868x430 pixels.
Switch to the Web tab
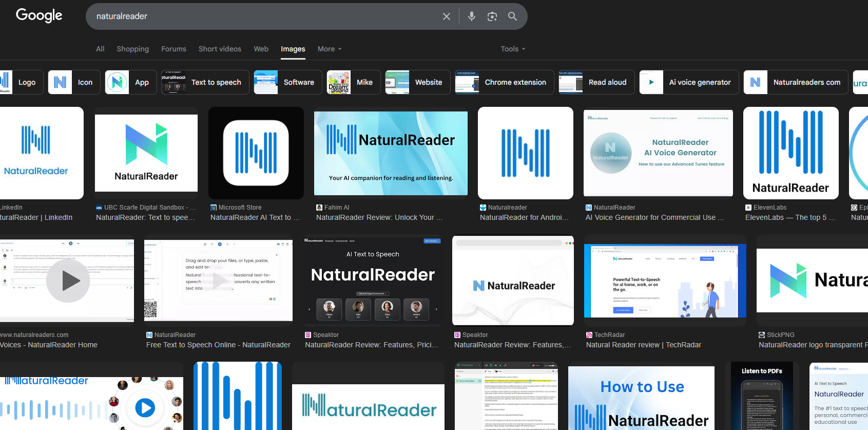(261, 49)
